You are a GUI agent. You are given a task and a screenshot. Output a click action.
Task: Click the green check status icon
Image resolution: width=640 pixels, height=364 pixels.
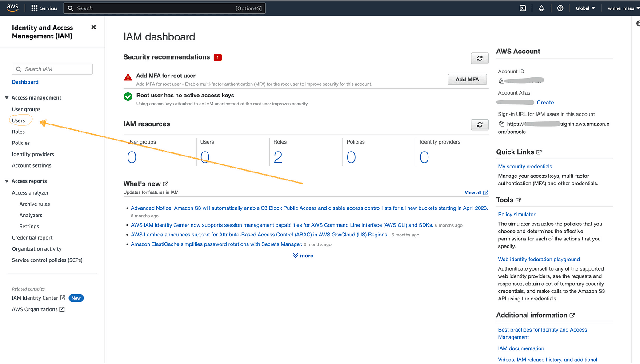128,96
